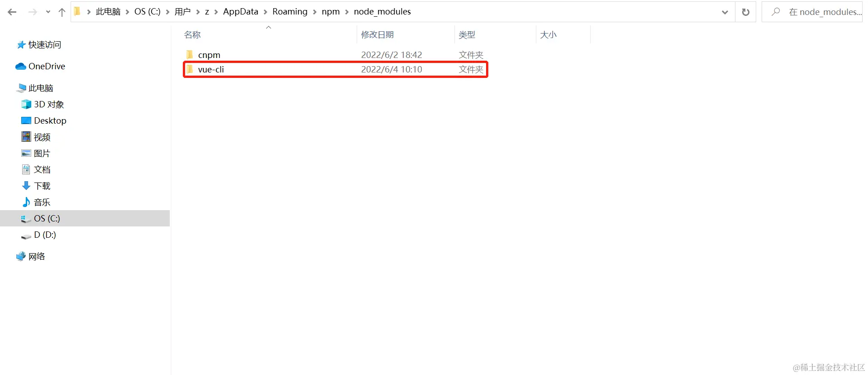Click the D (D:) drive icon
868x375 pixels.
(26, 236)
